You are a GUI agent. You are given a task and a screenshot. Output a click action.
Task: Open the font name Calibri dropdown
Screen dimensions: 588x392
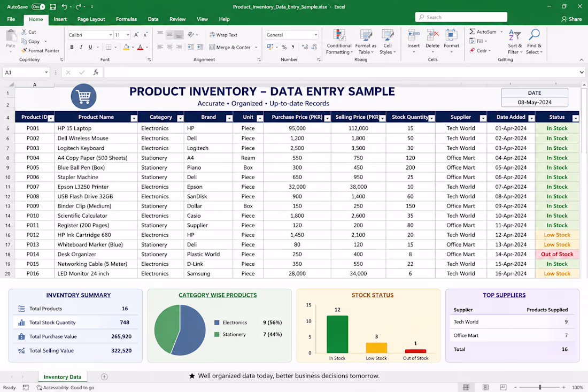111,35
